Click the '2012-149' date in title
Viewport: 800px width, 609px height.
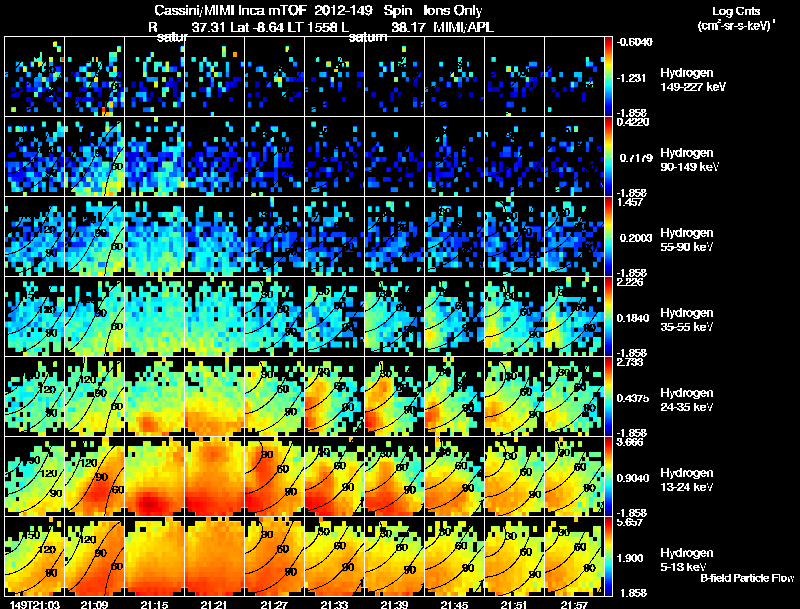[x=342, y=10]
